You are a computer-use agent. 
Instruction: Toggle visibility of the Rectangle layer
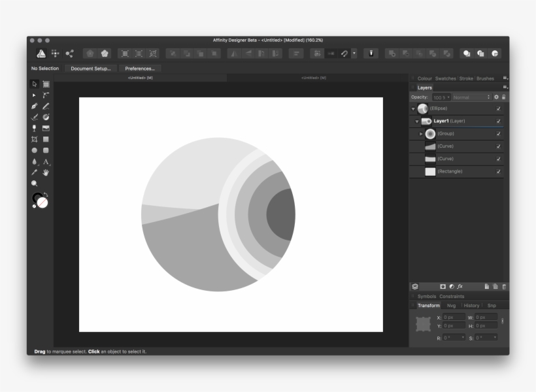[499, 171]
